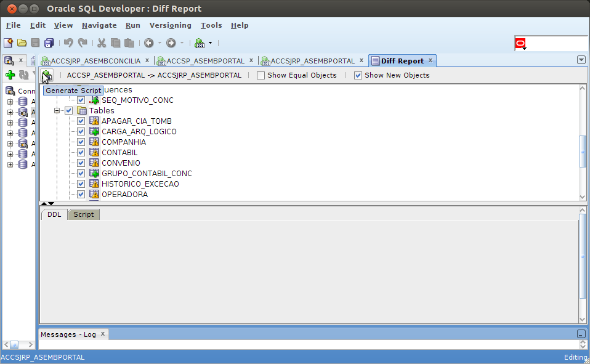
Task: Open the Navigate menu
Action: pyautogui.click(x=99, y=25)
